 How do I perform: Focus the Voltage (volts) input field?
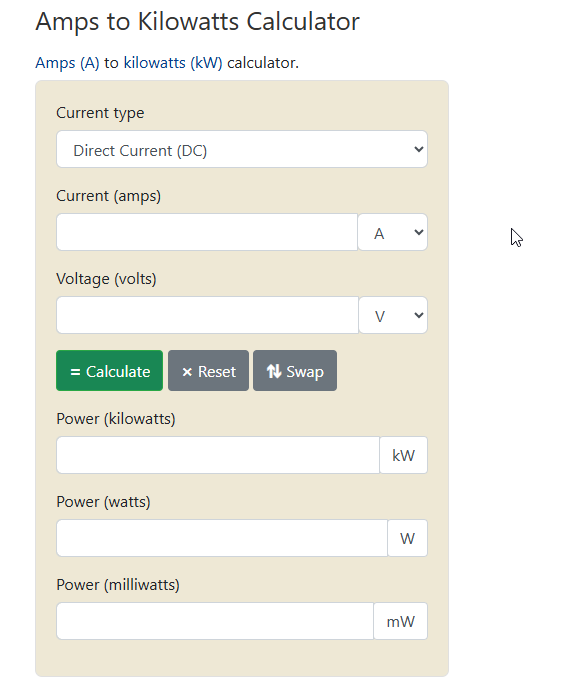point(208,315)
